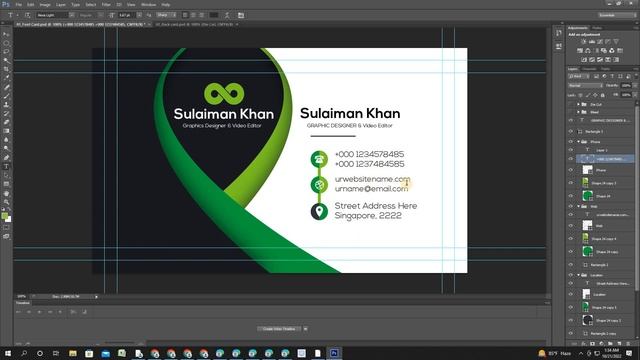Delete the selected layer with trash icon

[629, 344]
